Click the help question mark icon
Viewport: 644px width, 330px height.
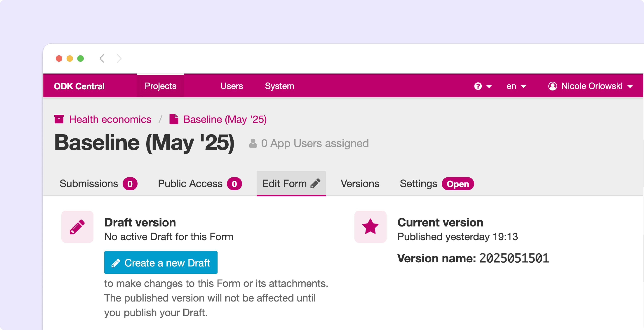point(478,86)
